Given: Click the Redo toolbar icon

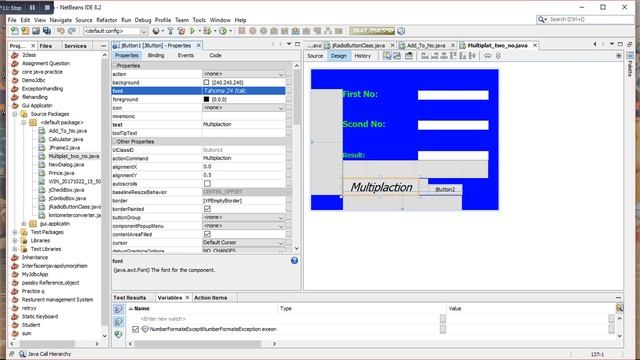Looking at the screenshot, I should (72, 31).
